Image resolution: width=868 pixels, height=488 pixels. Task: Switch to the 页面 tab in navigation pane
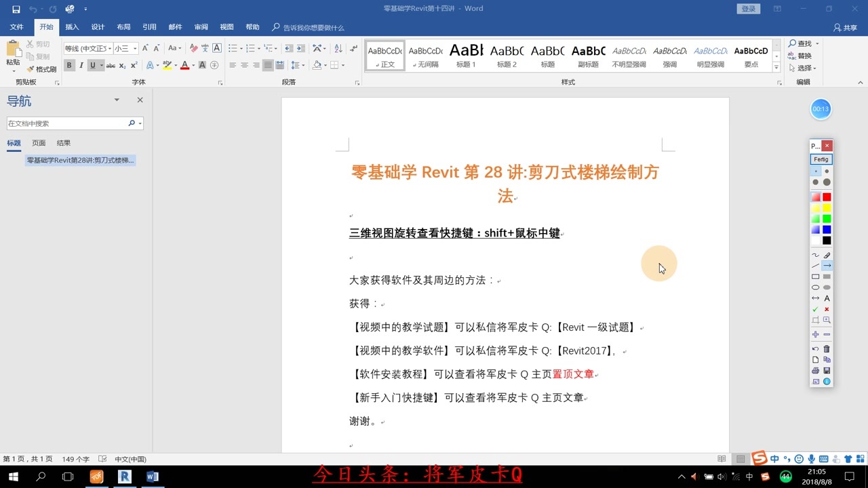pos(39,143)
